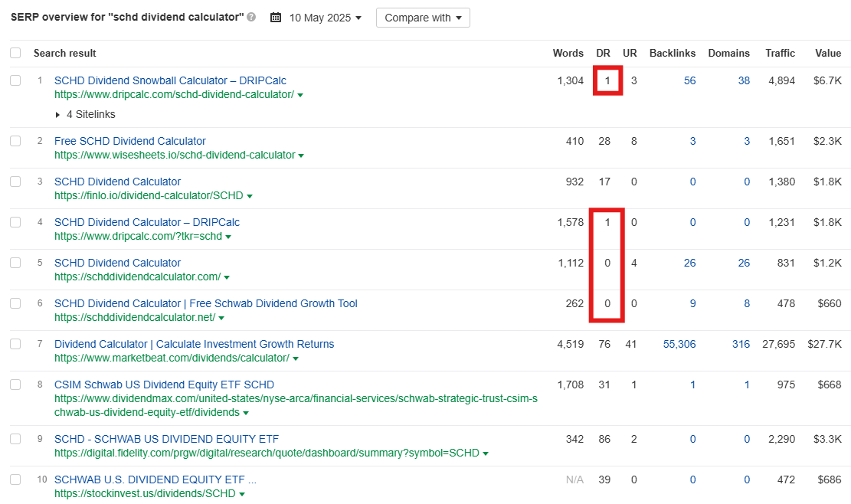
Task: Open URL arrow for dripcalc.com/?tkr=schd
Action: (228, 237)
